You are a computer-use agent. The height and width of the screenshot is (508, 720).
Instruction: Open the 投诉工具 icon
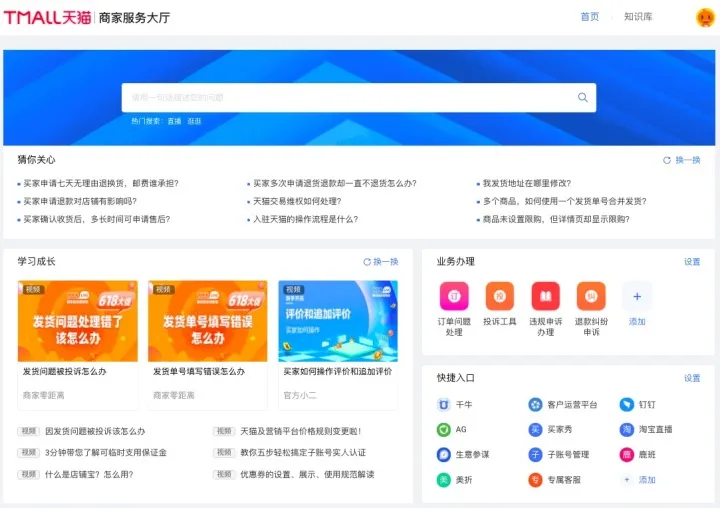point(500,296)
